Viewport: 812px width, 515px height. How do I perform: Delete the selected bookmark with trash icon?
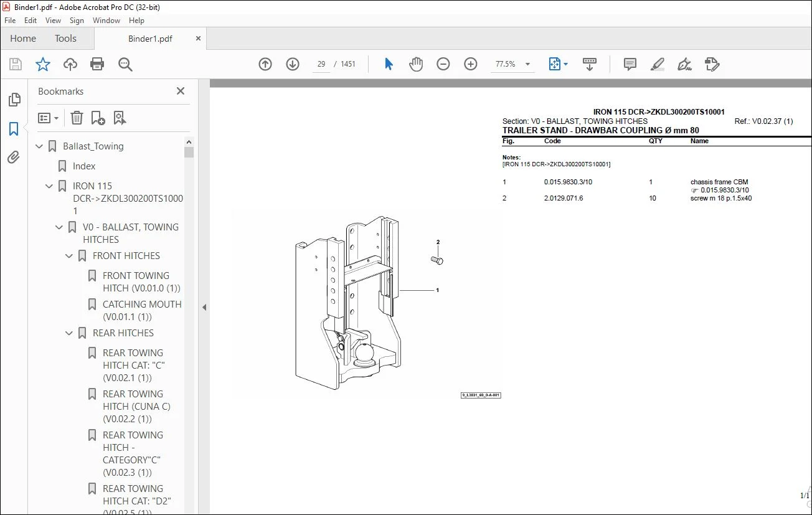coord(77,118)
